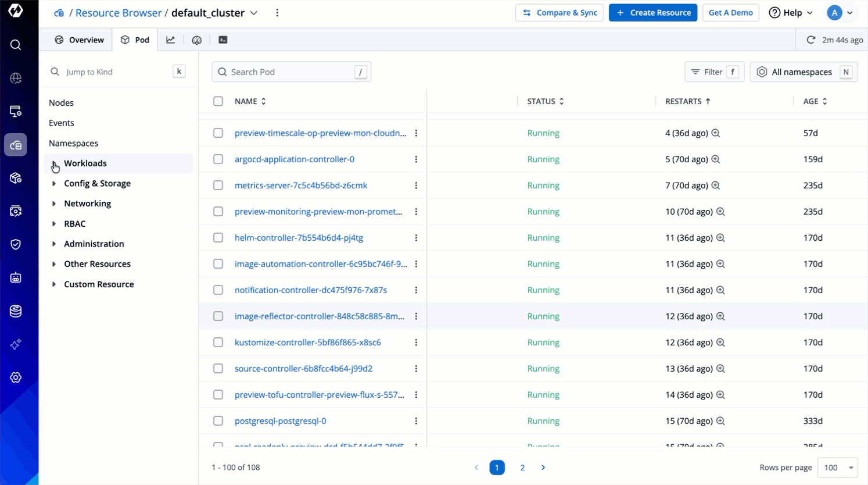This screenshot has width=868, height=485.
Task: Open the three-dot menu next to default_cluster
Action: pyautogui.click(x=277, y=13)
